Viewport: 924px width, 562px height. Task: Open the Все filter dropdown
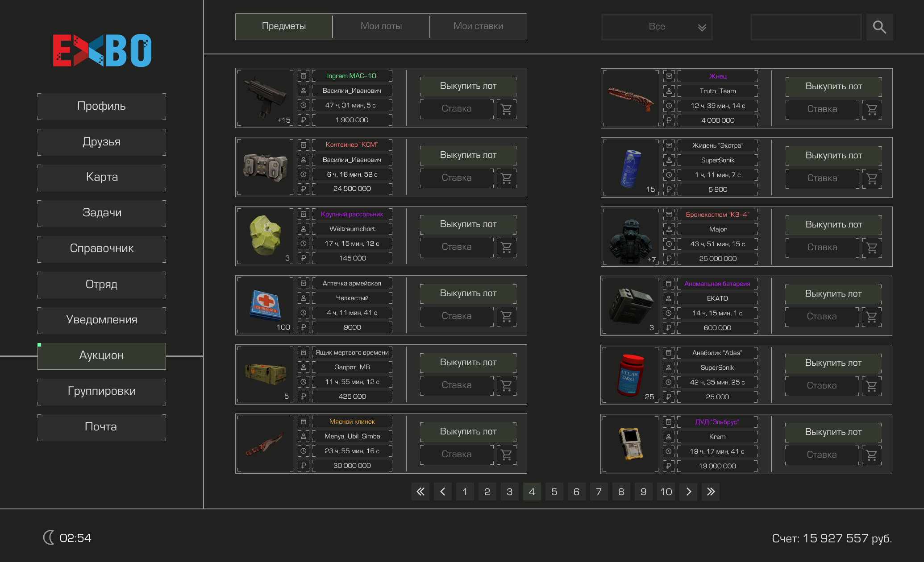coord(657,27)
